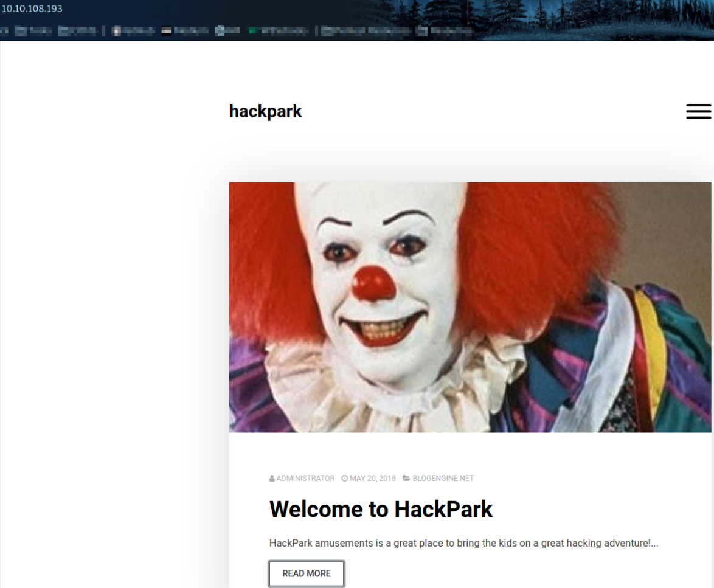The width and height of the screenshot is (714, 588).
Task: Click the READ MORE button
Action: 307,573
